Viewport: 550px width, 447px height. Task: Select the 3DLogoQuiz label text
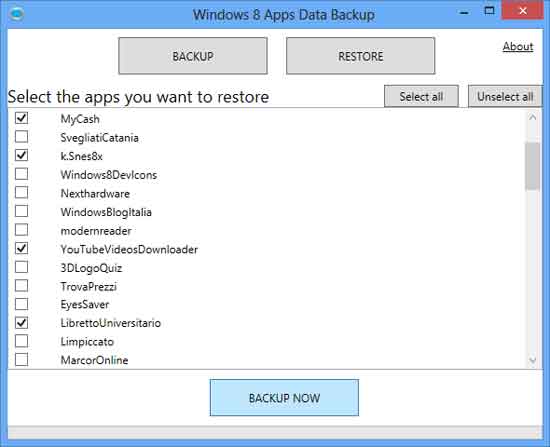(91, 268)
